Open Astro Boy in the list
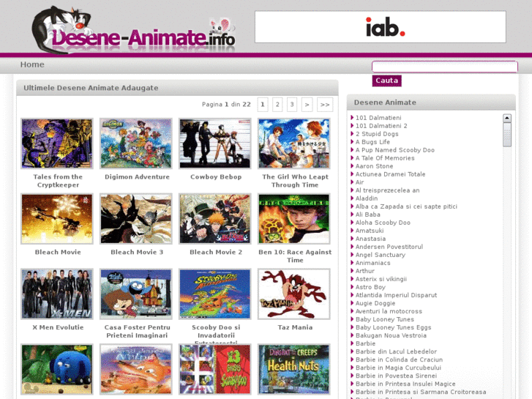 [x=370, y=287]
